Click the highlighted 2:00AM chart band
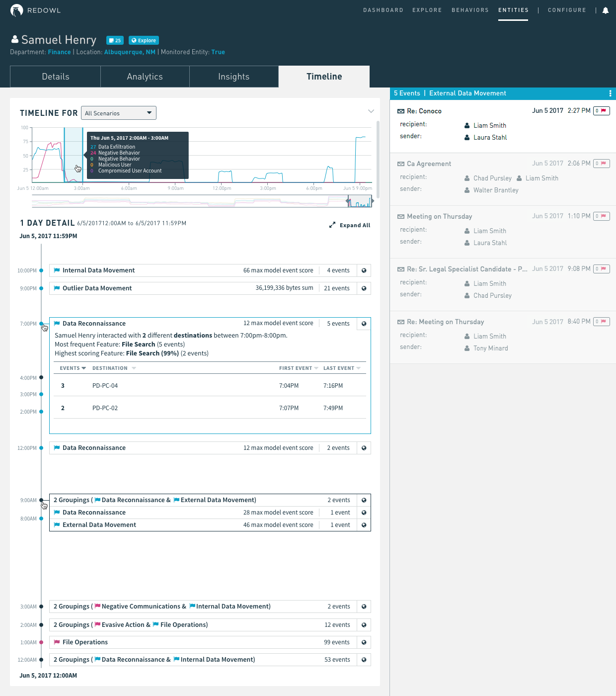 pos(74,155)
